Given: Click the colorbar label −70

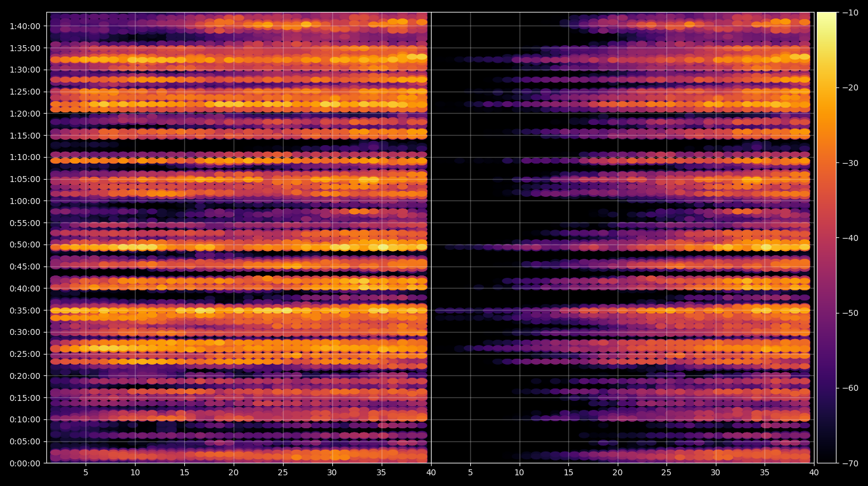Looking at the screenshot, I should (x=851, y=463).
